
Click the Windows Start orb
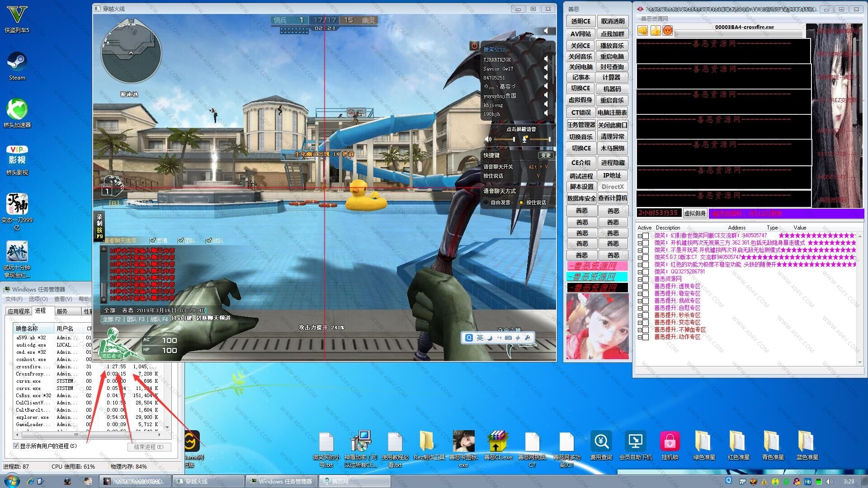(12, 480)
